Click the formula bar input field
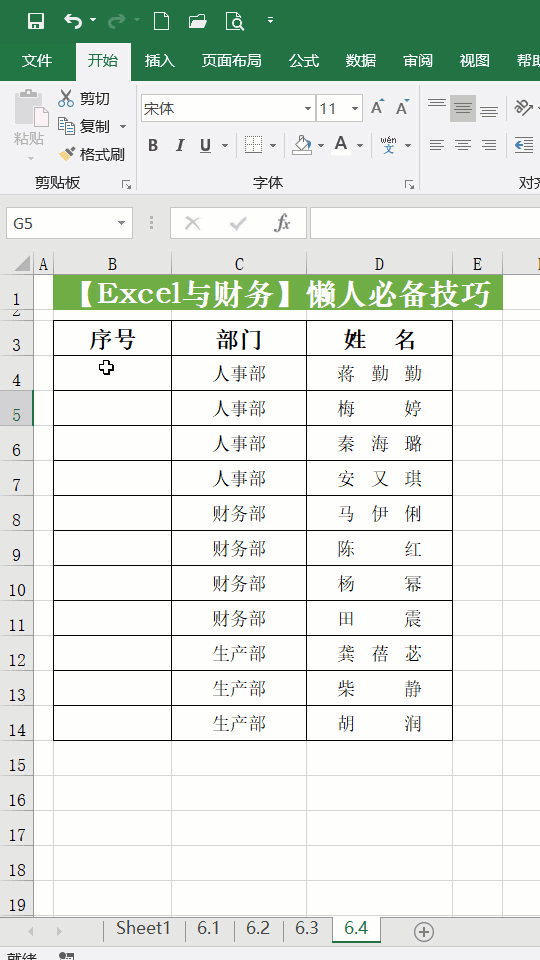 pyautogui.click(x=425, y=223)
